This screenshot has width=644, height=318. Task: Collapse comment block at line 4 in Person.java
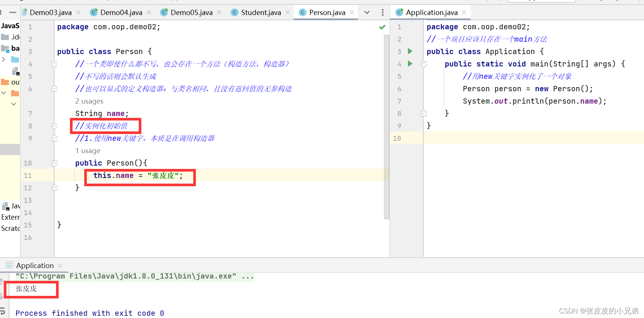coord(54,64)
